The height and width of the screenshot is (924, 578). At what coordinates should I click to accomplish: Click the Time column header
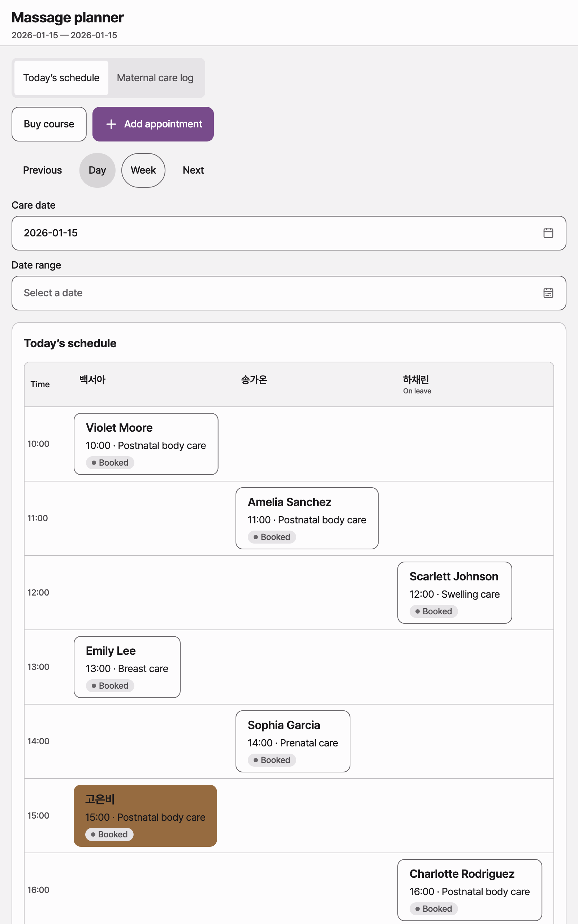40,384
